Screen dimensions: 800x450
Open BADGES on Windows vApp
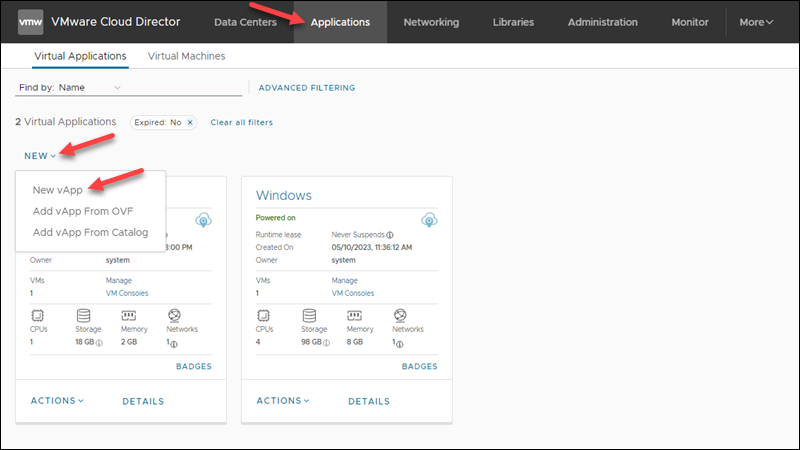coord(419,366)
